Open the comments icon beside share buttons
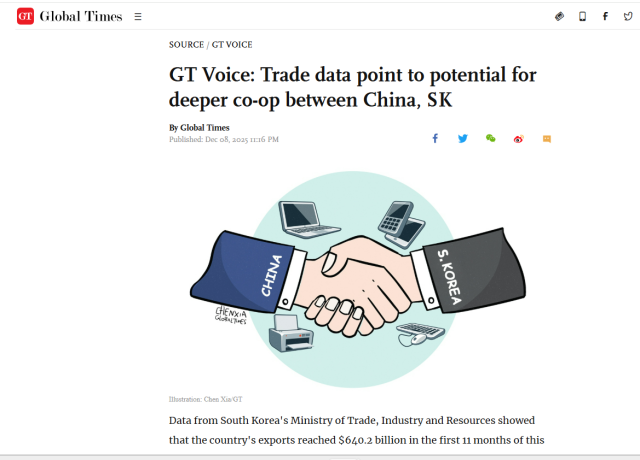 tap(547, 139)
